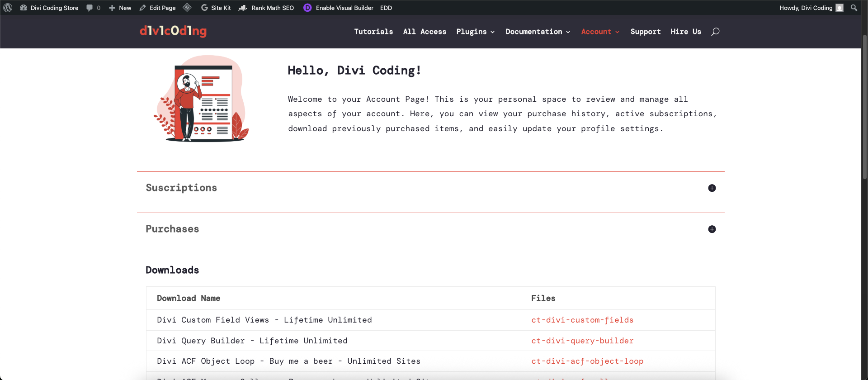
Task: Expand the Suscriptions accordion heading
Action: (181, 188)
